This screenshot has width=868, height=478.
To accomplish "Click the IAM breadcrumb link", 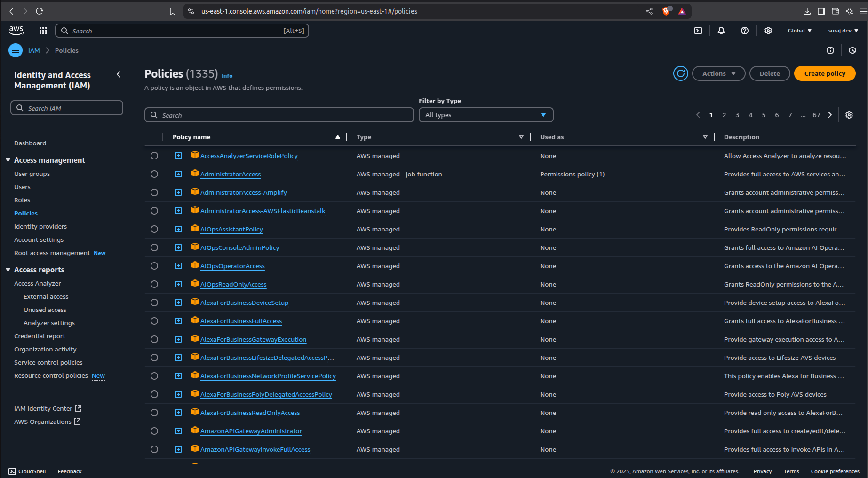I will (34, 50).
